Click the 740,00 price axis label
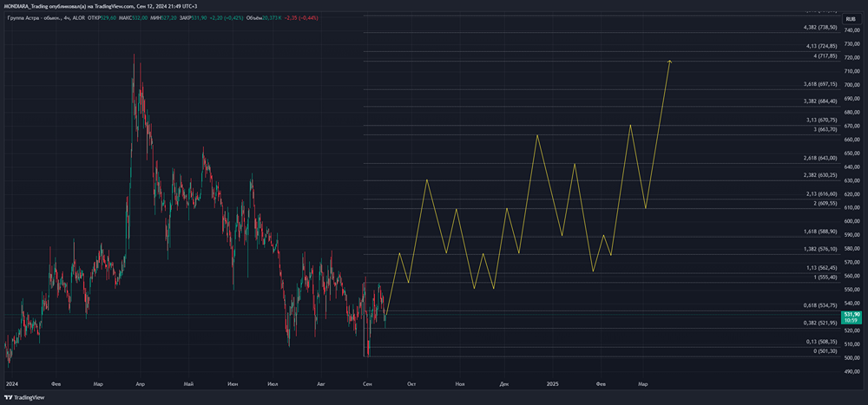 pos(852,29)
